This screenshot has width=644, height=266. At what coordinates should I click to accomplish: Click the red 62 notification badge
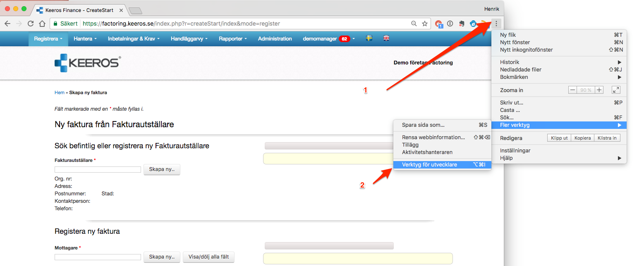(x=344, y=39)
